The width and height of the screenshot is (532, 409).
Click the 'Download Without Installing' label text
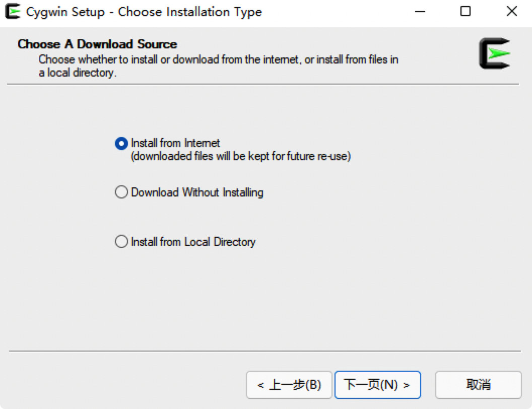pos(197,192)
